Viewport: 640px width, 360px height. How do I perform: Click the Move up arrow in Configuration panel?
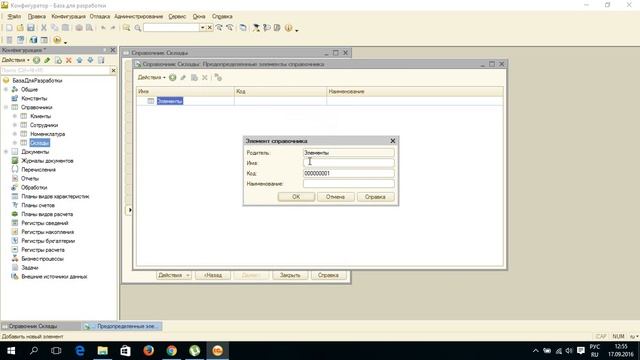(x=80, y=60)
